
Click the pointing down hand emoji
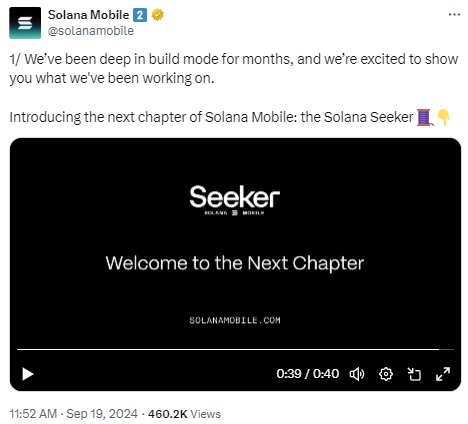coord(443,117)
